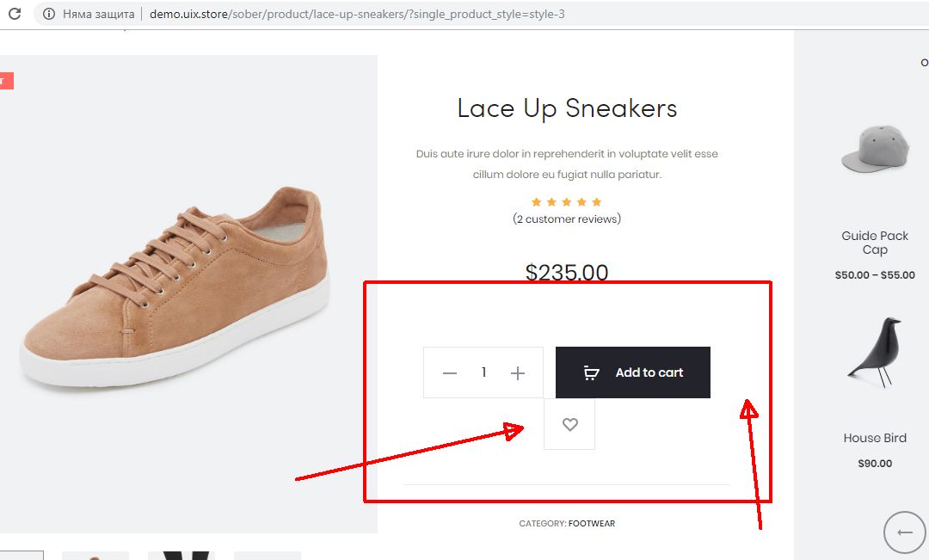This screenshot has width=929, height=560.
Task: Click the five-star product rating
Action: (x=566, y=202)
